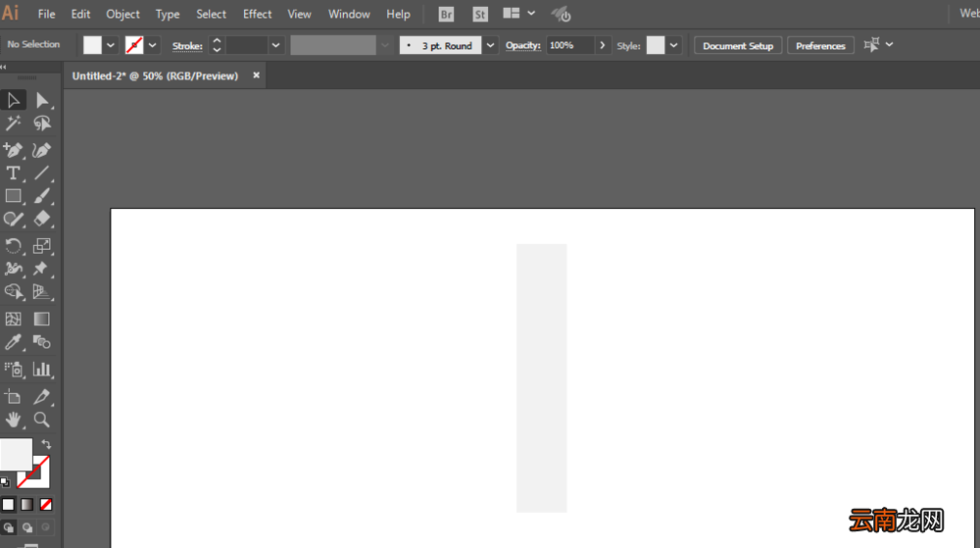
Task: Open the Effect menu
Action: [258, 14]
